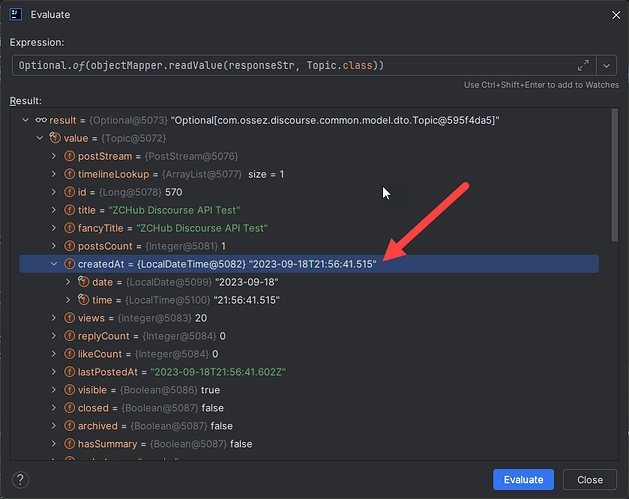This screenshot has height=499, width=629.
Task: Click the watch icon beside result
Action: click(x=41, y=119)
